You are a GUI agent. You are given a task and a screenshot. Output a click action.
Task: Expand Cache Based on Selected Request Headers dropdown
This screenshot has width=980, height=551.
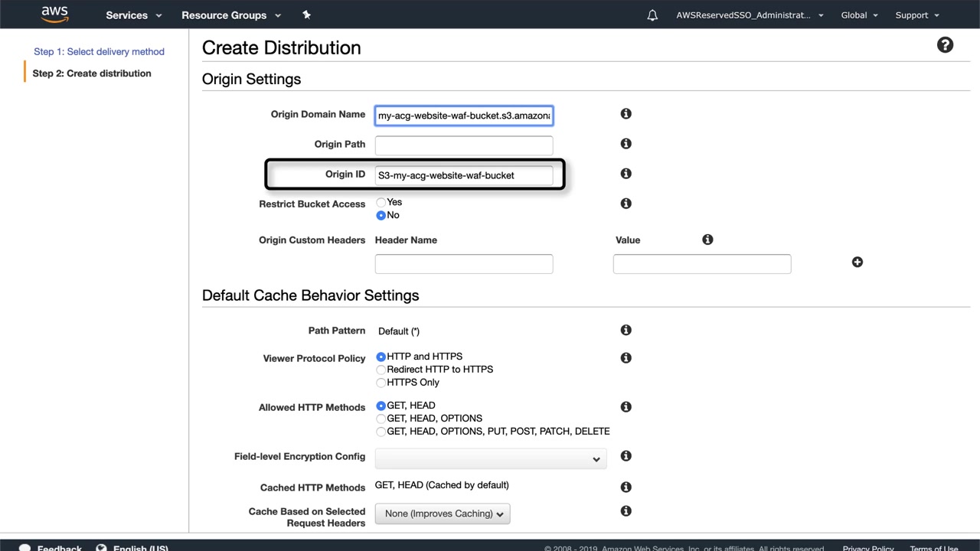coord(443,514)
